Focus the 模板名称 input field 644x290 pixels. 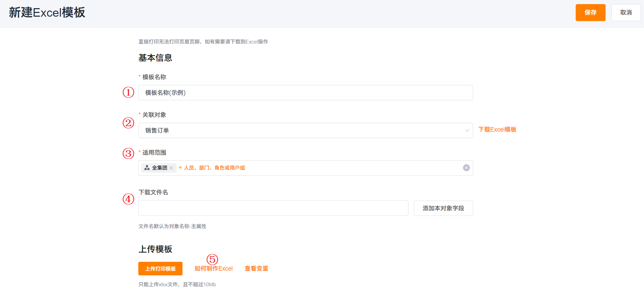click(306, 93)
